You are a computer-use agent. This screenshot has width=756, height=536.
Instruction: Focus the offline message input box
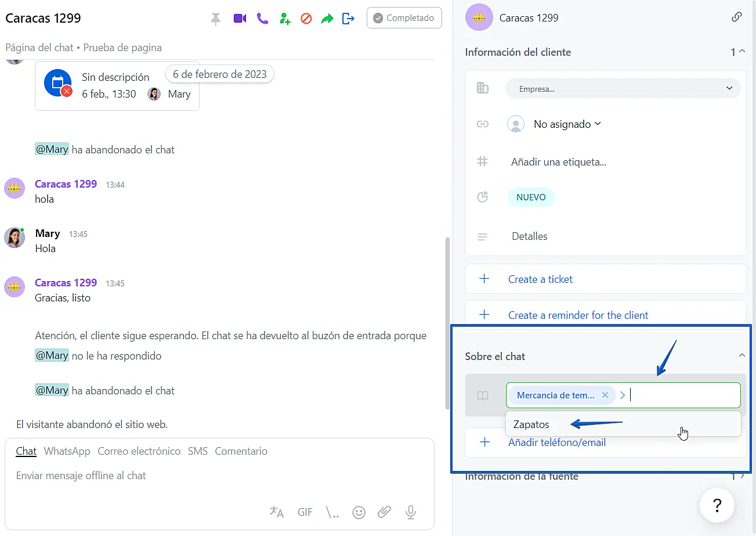tap(219, 476)
